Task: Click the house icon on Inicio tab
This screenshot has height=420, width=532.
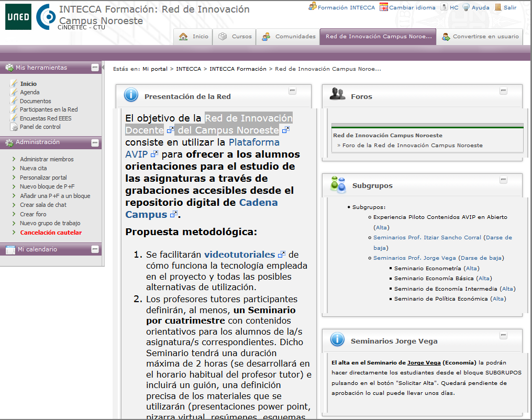Action: [x=183, y=37]
